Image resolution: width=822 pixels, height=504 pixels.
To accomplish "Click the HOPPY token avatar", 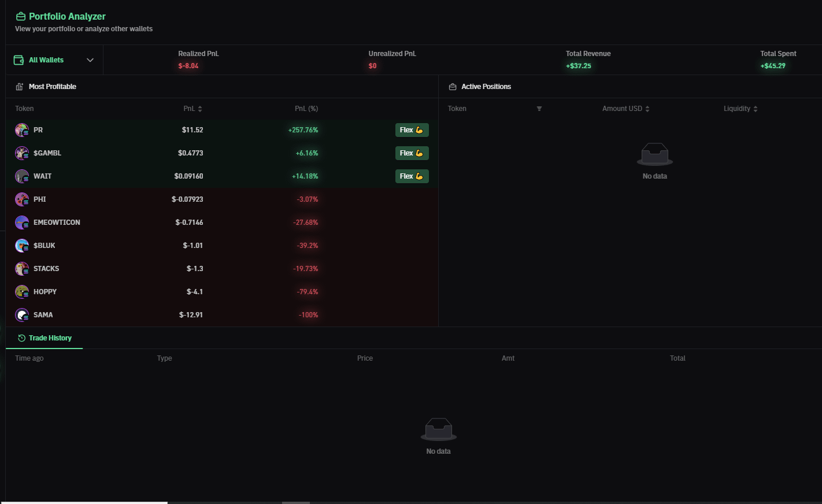I will tap(21, 291).
